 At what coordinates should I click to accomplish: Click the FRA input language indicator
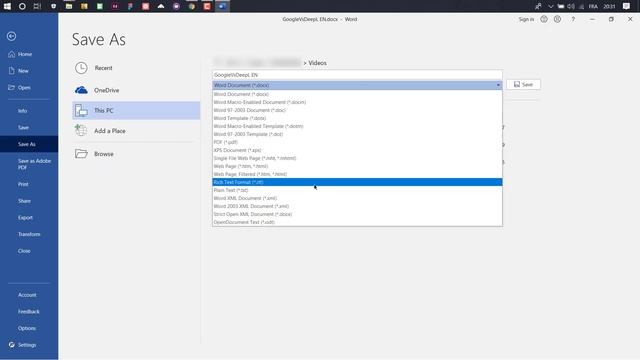(593, 7)
